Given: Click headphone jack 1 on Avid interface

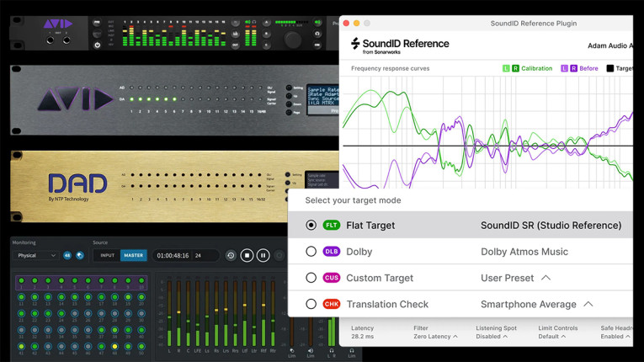Looking at the screenshot, I should coord(51,40).
